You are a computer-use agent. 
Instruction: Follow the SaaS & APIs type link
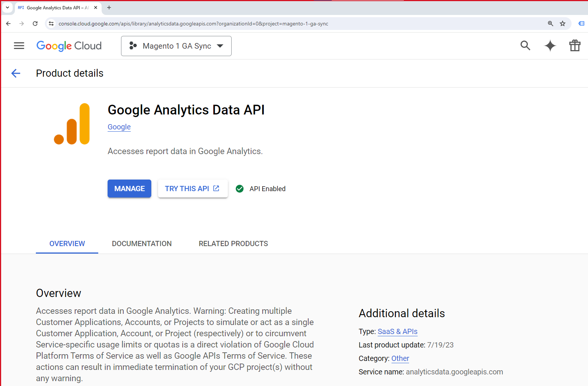click(x=397, y=331)
